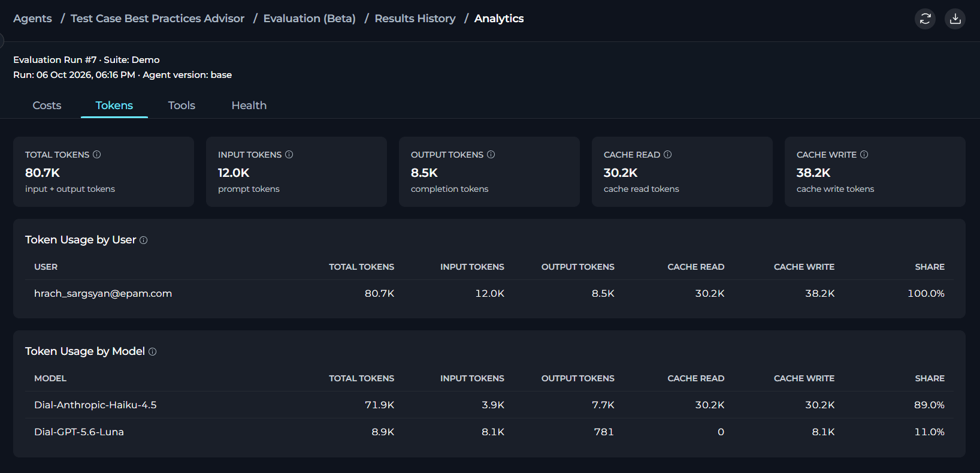Click INPUT TOKENS header in model table

(x=472, y=378)
